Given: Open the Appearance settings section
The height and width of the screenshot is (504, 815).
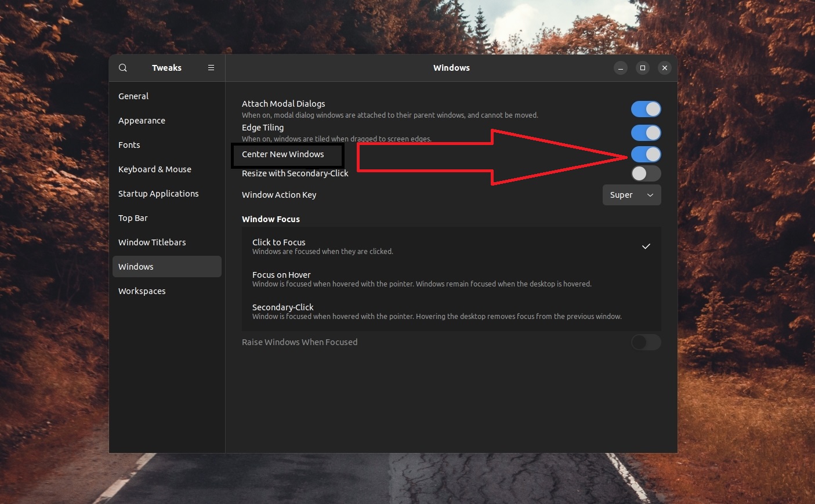Looking at the screenshot, I should (x=142, y=121).
